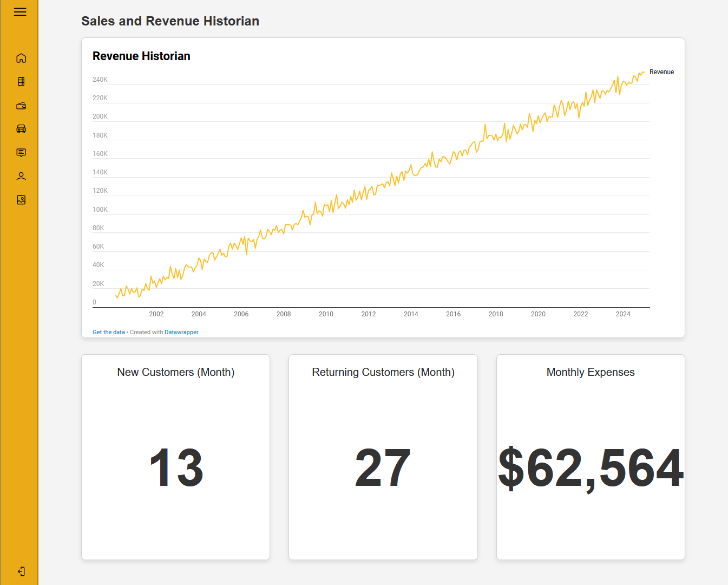The image size is (728, 585).
Task: Click the Revenue legend label on chart
Action: pos(661,72)
